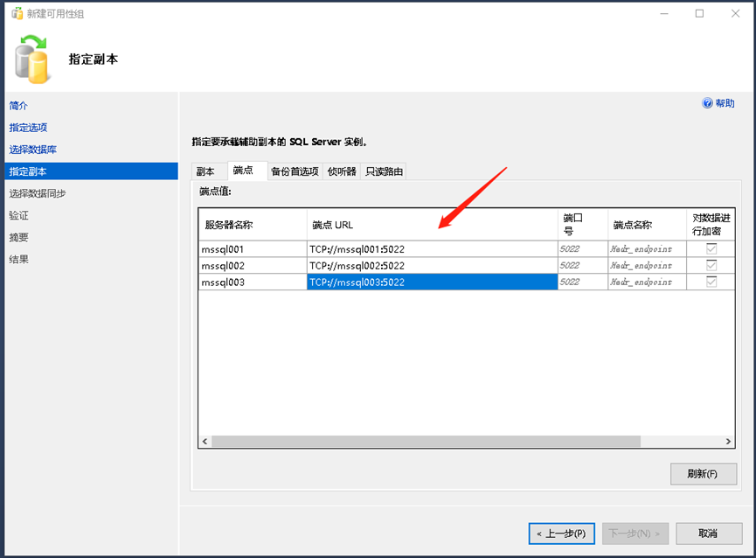Viewport: 756px width, 558px height.
Task: Click endpoint name cell for mssql003
Action: tap(647, 282)
